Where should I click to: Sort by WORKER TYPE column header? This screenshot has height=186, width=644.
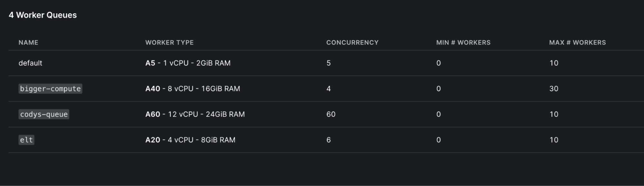169,43
